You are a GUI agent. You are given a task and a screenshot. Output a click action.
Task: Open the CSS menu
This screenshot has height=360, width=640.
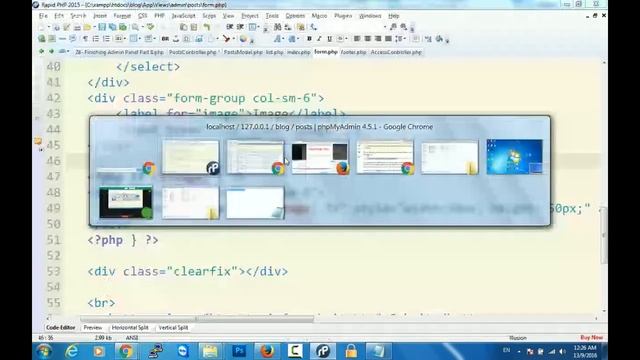[142, 16]
